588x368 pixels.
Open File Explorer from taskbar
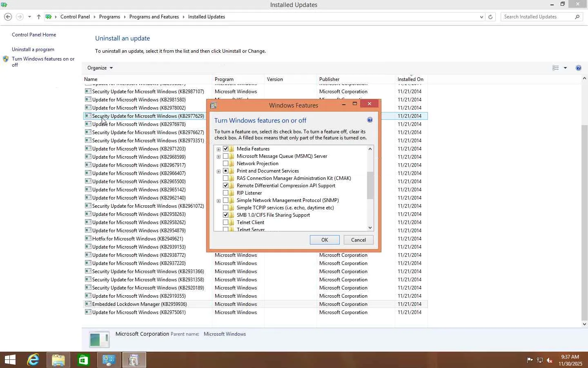58,360
